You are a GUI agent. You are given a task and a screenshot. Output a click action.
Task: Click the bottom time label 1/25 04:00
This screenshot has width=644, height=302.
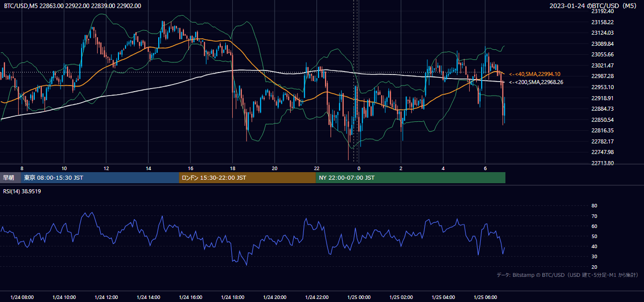443,297
